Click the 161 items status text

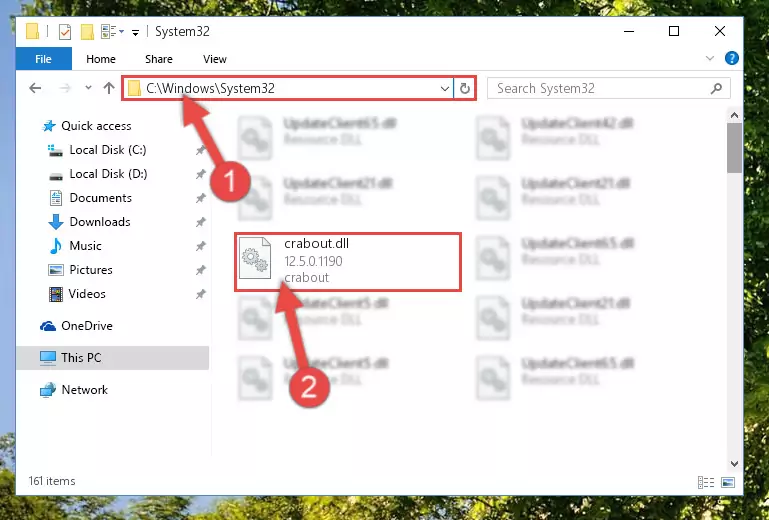tap(52, 481)
